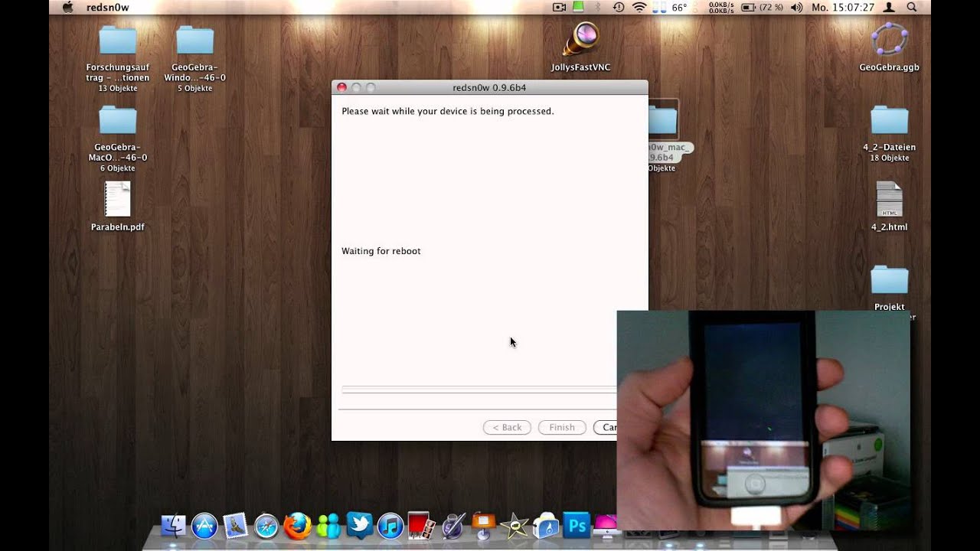This screenshot has height=551, width=980.
Task: Open iTunes from the dock
Action: (390, 527)
